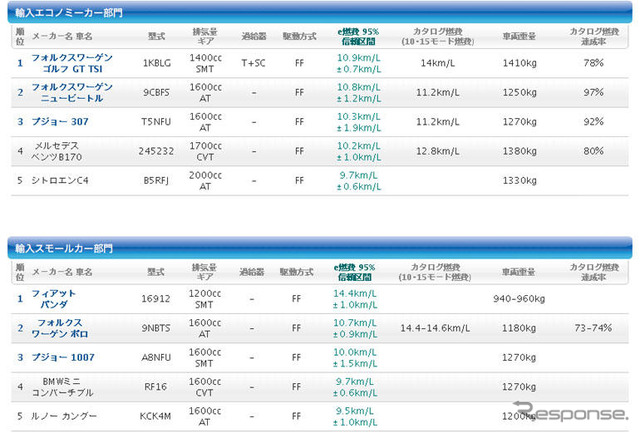Click the model code RF16
640x433 pixels.
coord(156,387)
